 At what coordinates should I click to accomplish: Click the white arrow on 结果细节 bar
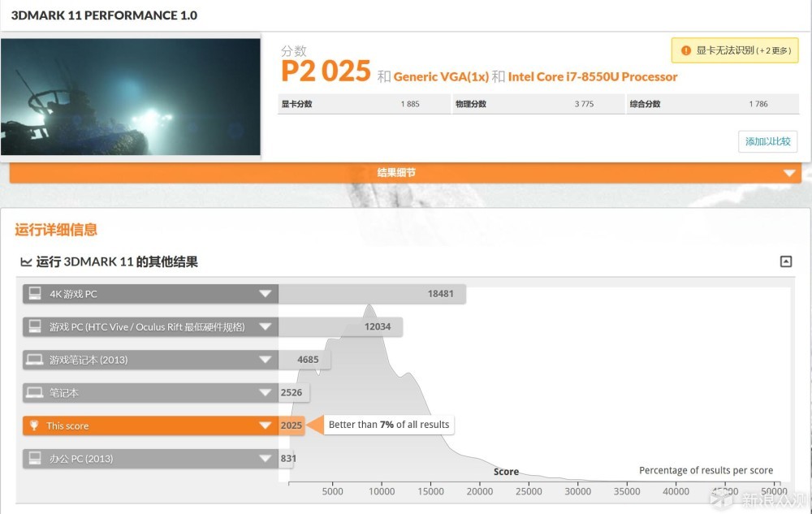click(789, 173)
